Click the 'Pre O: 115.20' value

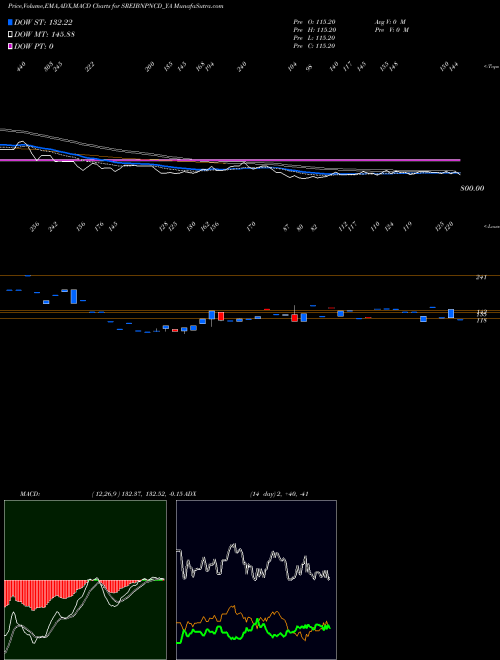(x=314, y=21)
